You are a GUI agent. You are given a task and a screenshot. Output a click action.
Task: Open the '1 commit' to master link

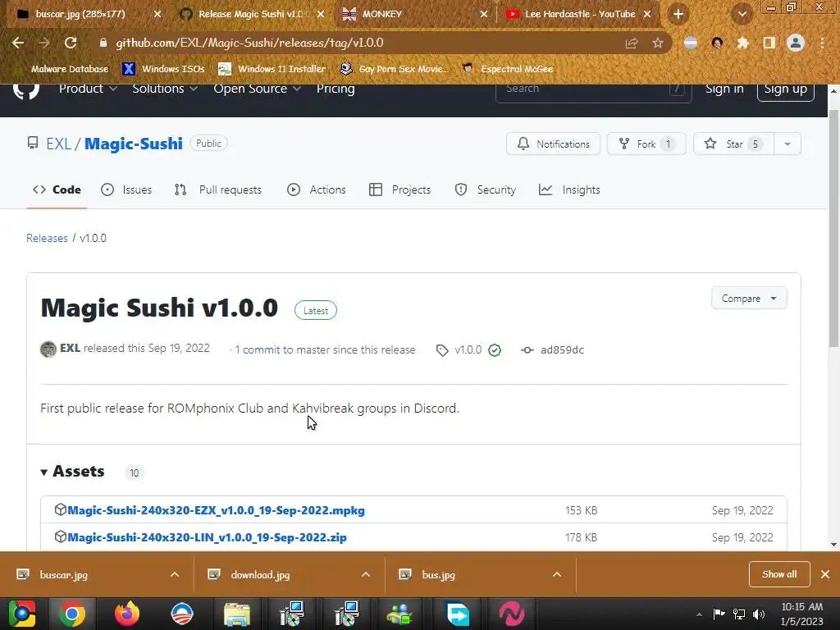coord(257,349)
